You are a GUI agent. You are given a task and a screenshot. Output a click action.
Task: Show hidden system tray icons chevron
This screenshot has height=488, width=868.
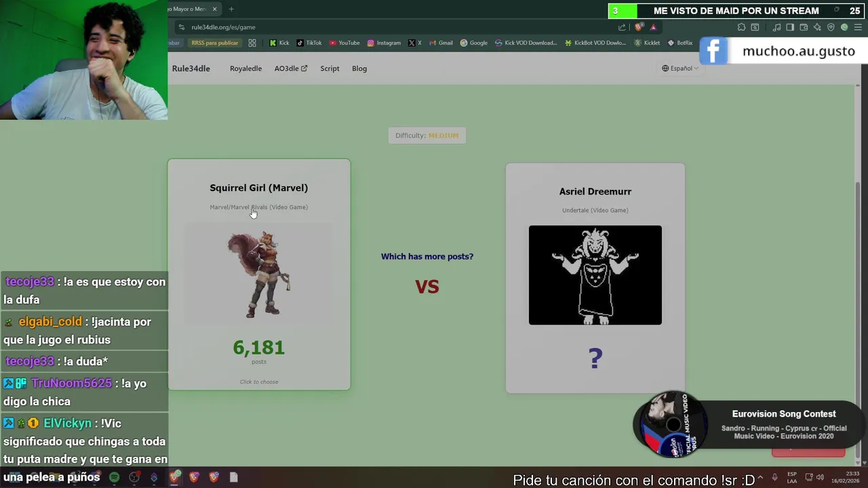click(761, 477)
